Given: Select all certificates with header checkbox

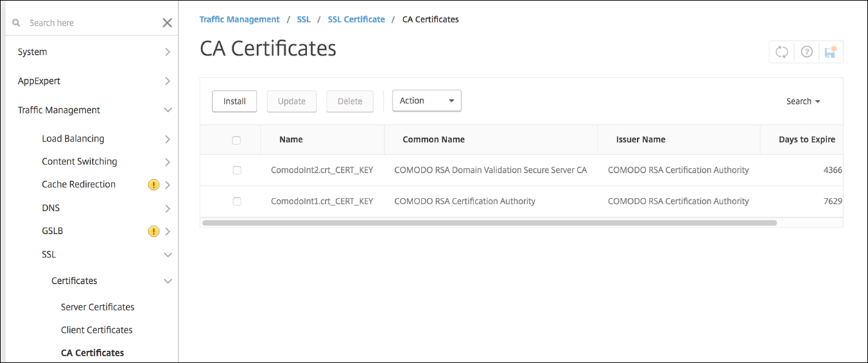Looking at the screenshot, I should [236, 140].
